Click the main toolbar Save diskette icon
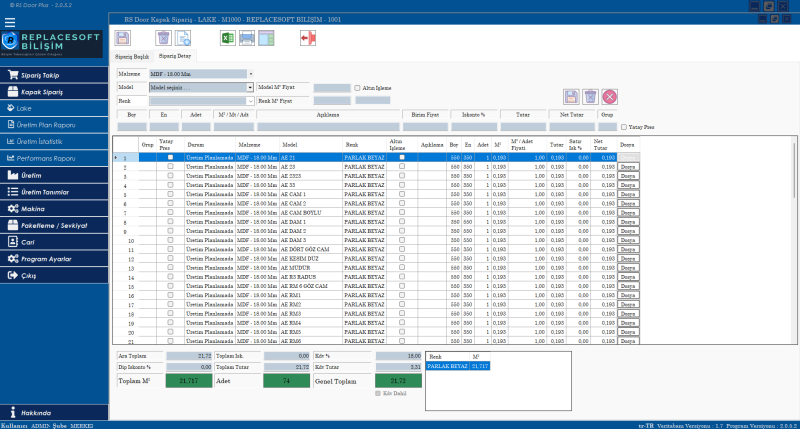The height and width of the screenshot is (429, 800). [x=122, y=38]
